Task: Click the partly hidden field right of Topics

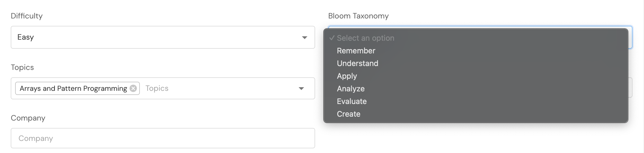Action: 630,88
